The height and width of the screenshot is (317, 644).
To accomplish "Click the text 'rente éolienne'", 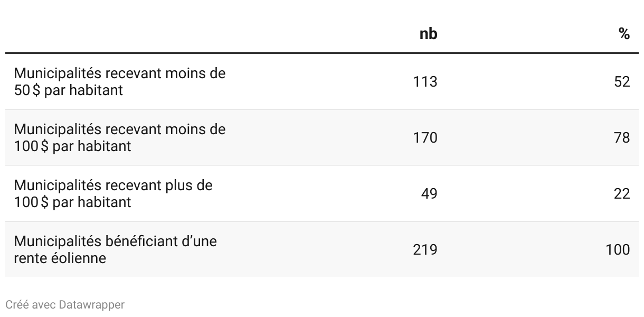I will click(60, 258).
